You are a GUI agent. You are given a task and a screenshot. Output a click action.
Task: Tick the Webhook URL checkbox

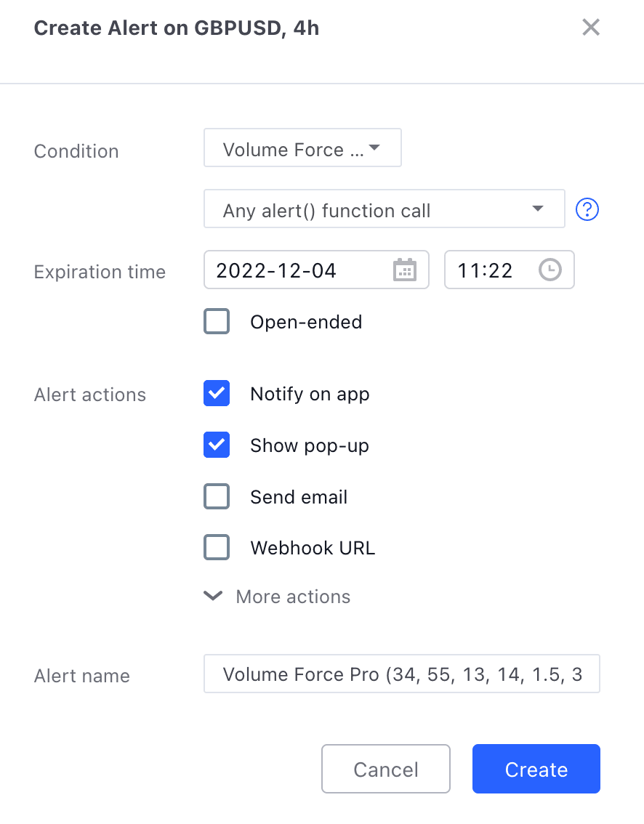[217, 547]
